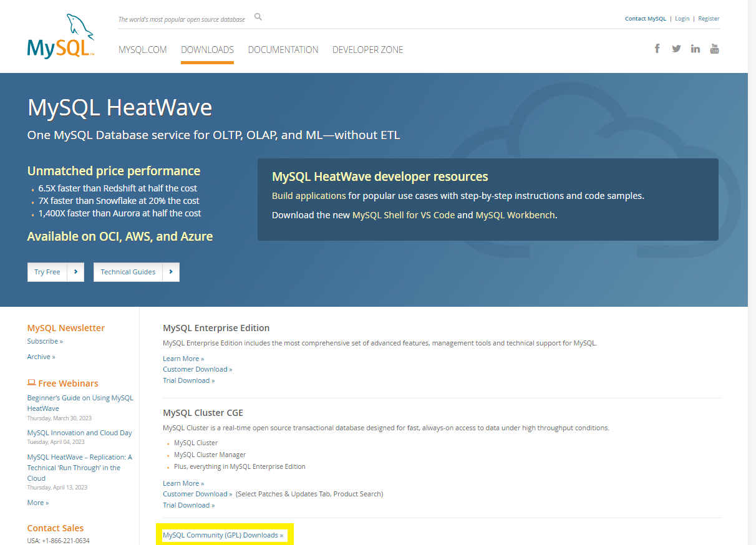Click the MySQL Newsletter heading

click(66, 328)
